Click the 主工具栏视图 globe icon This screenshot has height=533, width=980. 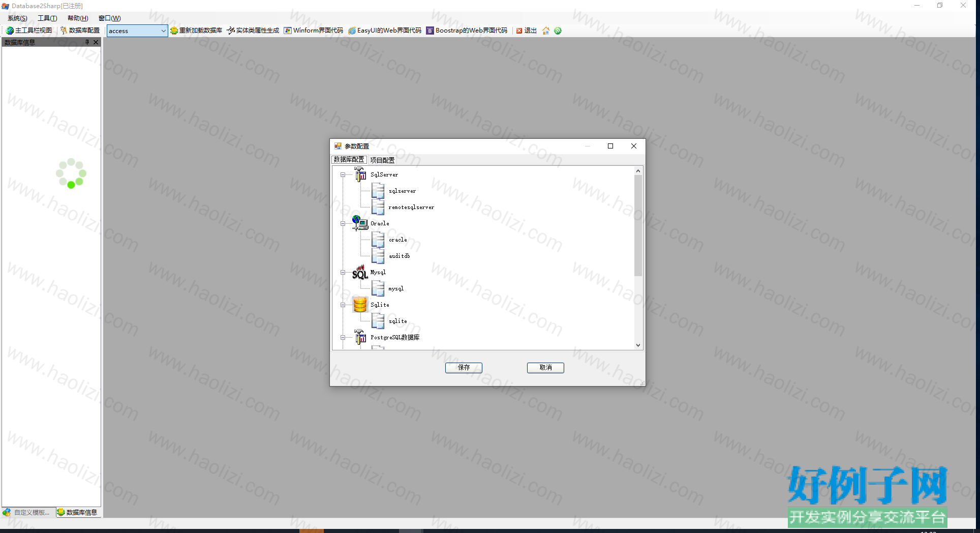(10, 31)
